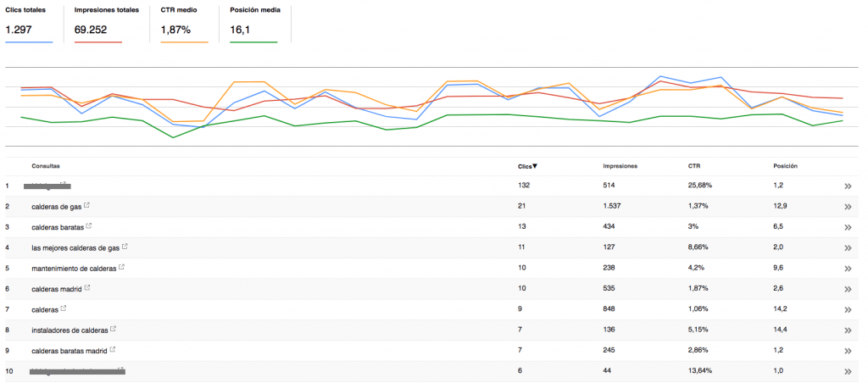The width and height of the screenshot is (868, 383).
Task: Sort table by 'Impresiones' column header
Action: (x=620, y=166)
